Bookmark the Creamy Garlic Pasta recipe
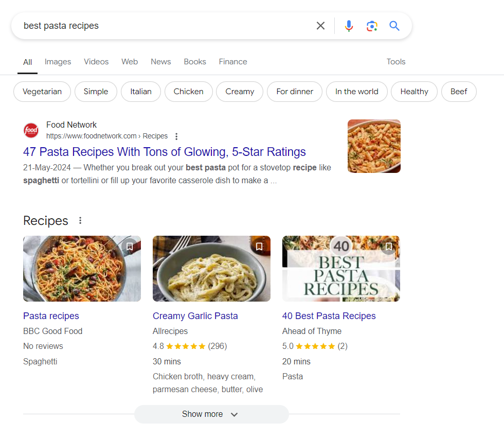 coord(259,247)
